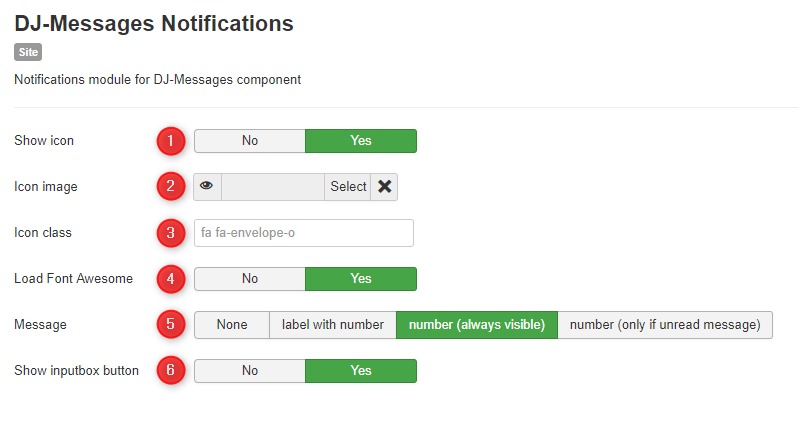This screenshot has width=798, height=424.
Task: Clear the Icon image with X button
Action: (x=384, y=187)
